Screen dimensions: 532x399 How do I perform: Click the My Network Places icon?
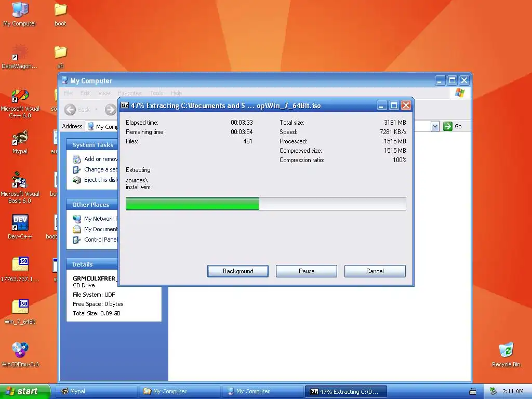(x=77, y=219)
